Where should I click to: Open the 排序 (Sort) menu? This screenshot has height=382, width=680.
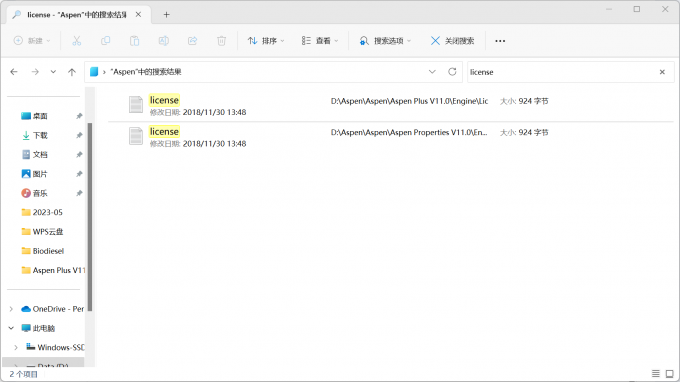click(x=266, y=41)
